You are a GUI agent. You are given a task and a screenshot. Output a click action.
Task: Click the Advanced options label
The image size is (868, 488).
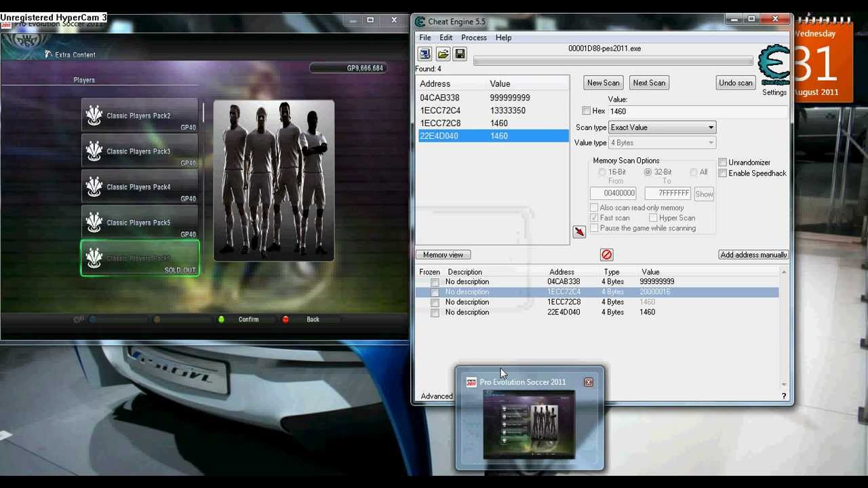(436, 396)
